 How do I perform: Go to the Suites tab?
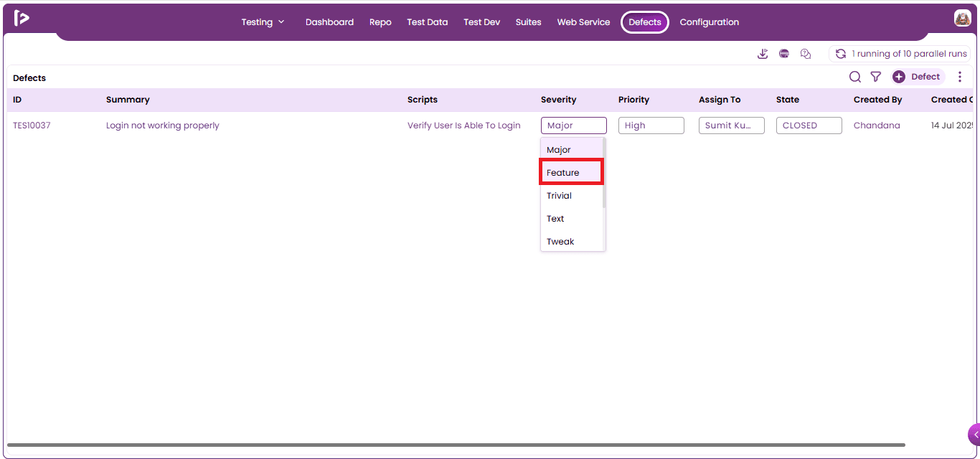(529, 22)
